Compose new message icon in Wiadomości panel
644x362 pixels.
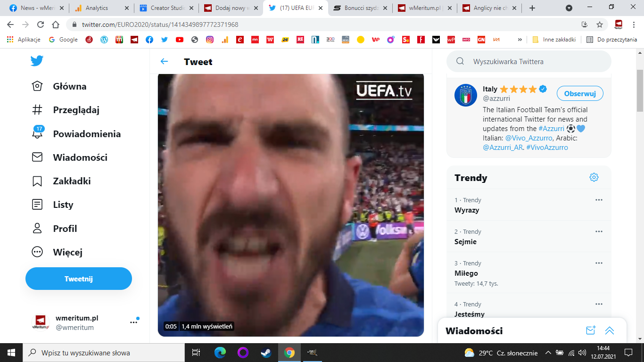point(591,330)
